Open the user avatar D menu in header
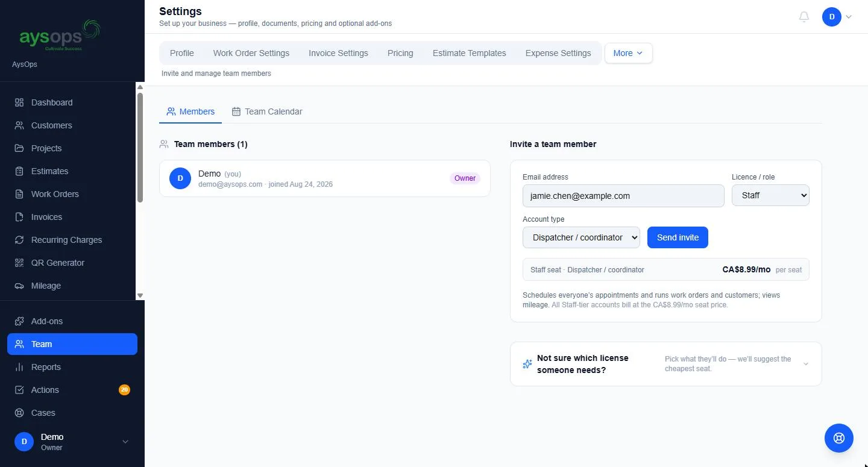868x467 pixels. [832, 17]
